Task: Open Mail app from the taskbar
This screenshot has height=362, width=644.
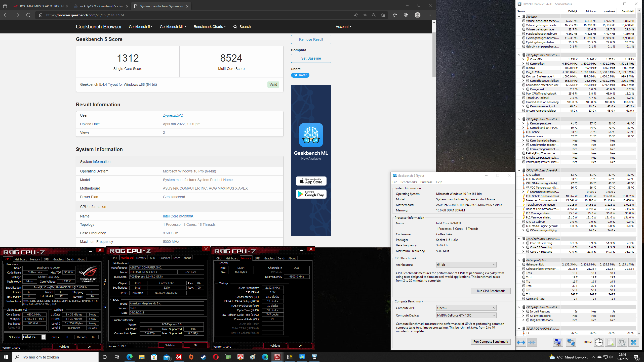Action: [167, 357]
